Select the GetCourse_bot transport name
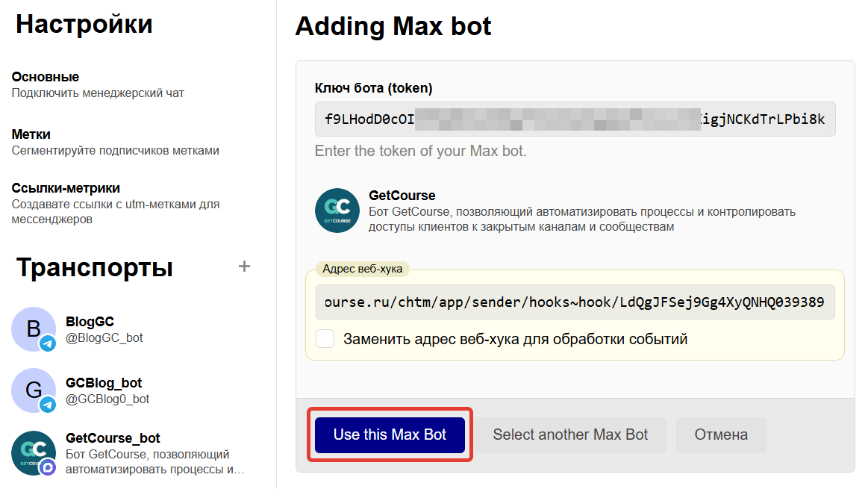This screenshot has height=489, width=868. click(x=113, y=438)
